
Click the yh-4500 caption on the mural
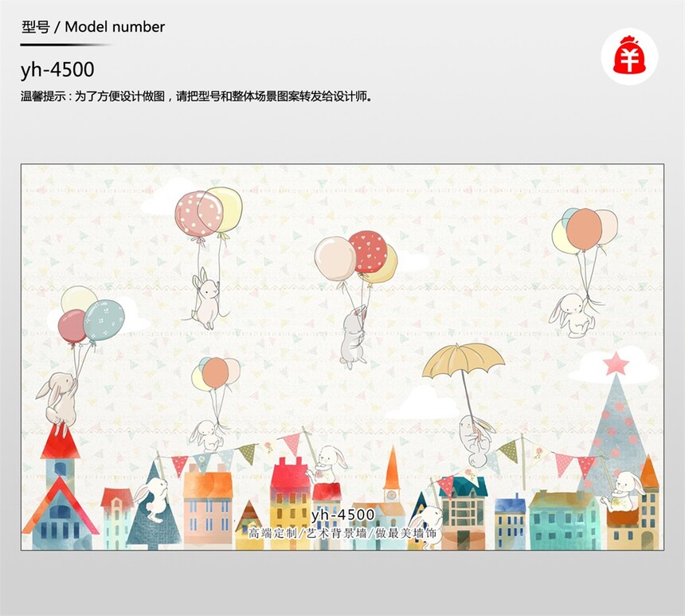(x=343, y=515)
